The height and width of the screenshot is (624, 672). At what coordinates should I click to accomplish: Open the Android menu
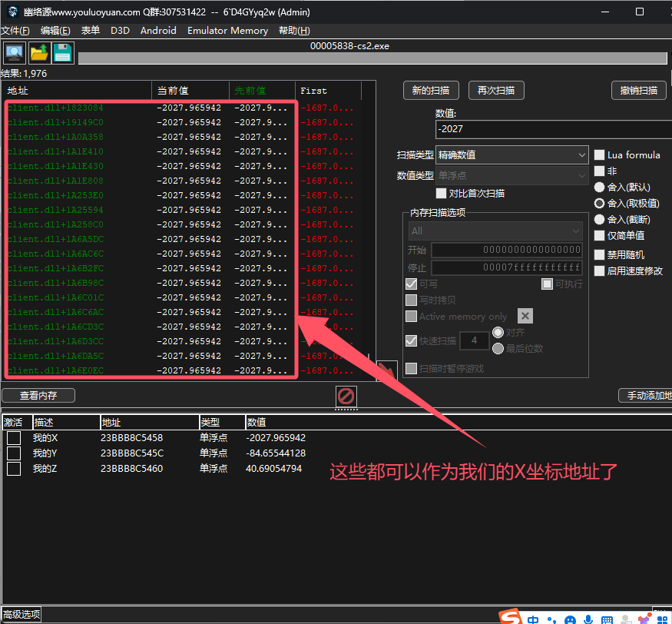click(x=157, y=31)
